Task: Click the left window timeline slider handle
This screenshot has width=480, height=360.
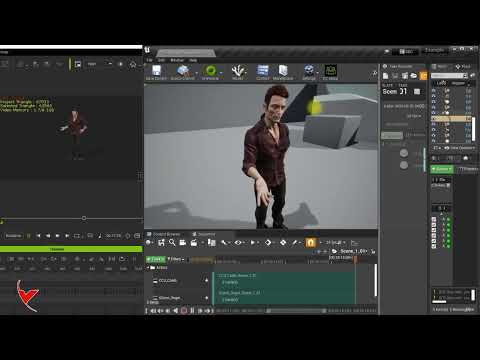Action: [84, 218]
